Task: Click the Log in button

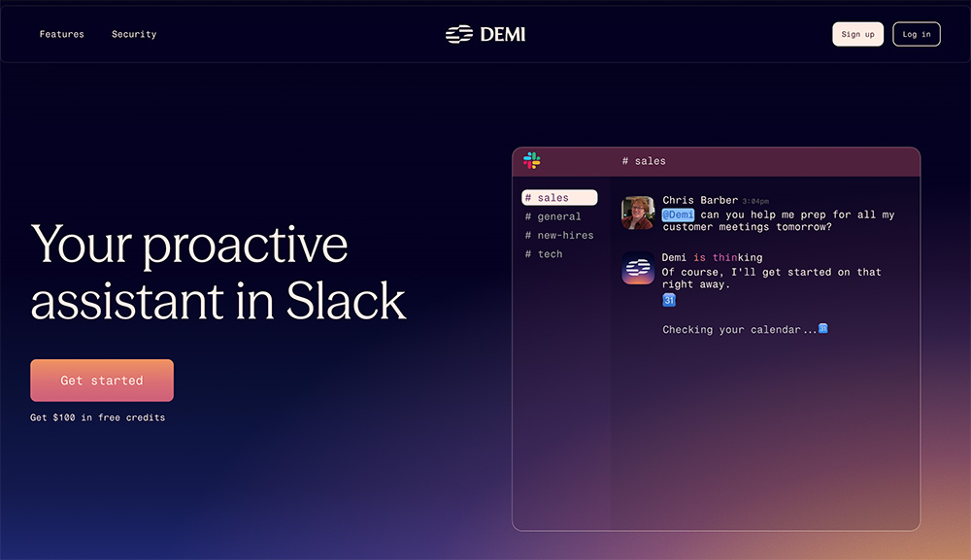Action: coord(917,34)
